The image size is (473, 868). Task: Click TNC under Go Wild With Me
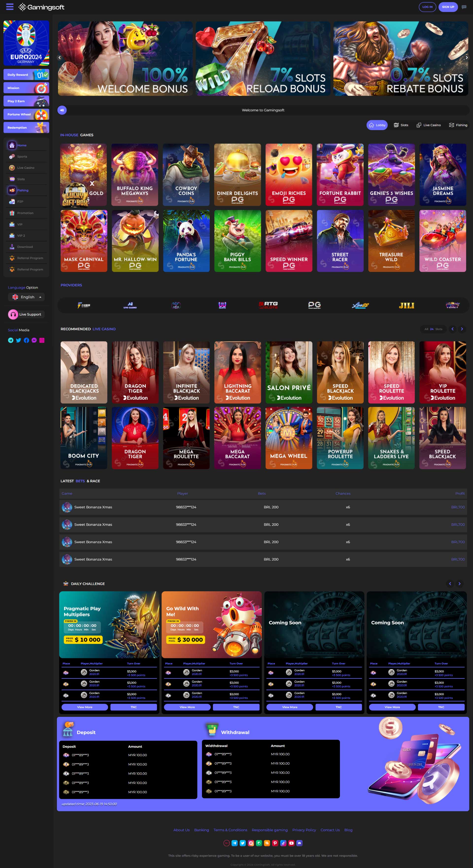236,707
